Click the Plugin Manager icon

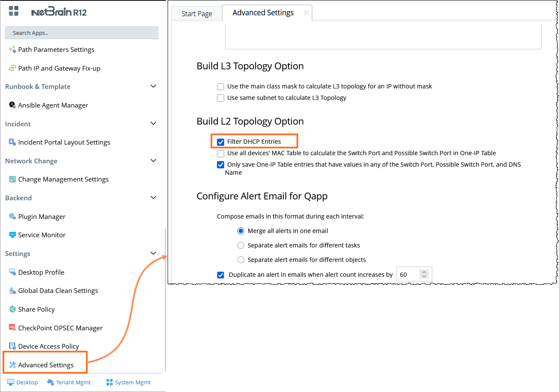[12, 216]
